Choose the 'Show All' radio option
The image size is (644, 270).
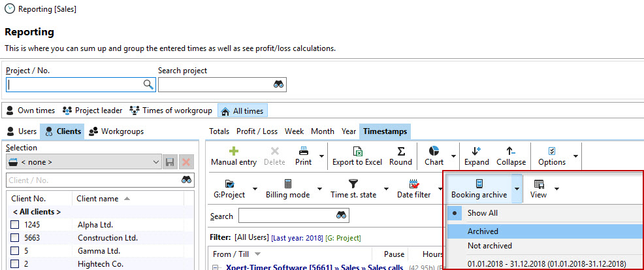pyautogui.click(x=483, y=213)
